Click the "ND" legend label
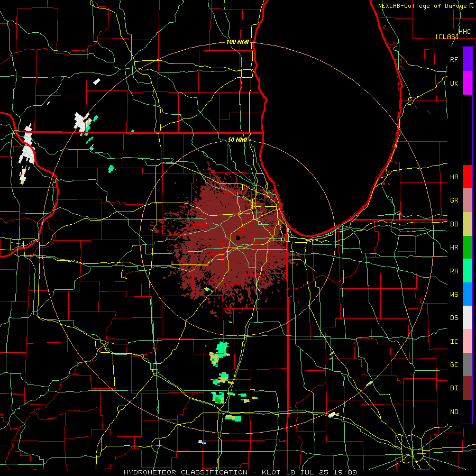The image size is (476, 476). click(454, 412)
